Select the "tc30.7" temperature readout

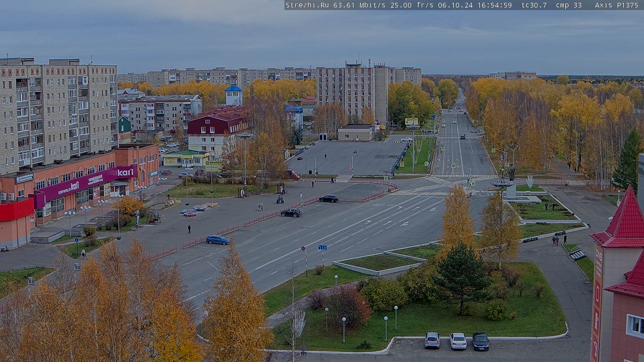pos(534,5)
